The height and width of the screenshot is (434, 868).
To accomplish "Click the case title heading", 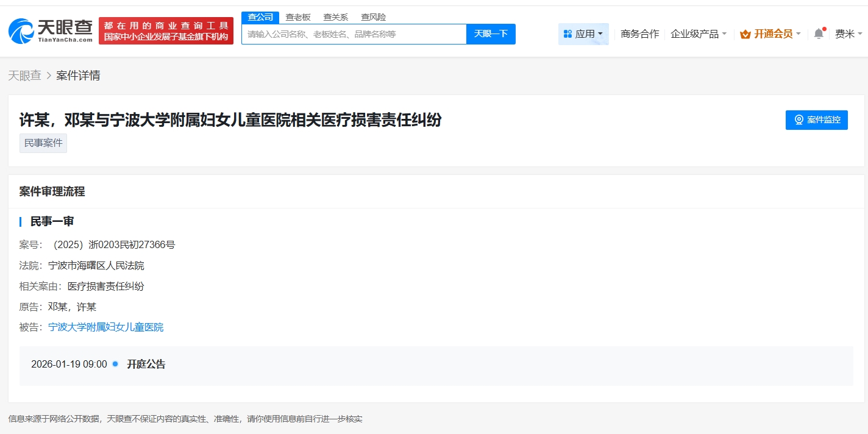I will click(x=230, y=119).
